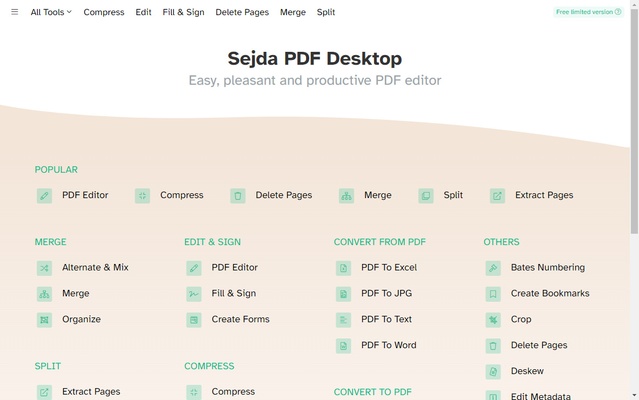Click the Bates Numbering stamp icon
The image size is (639, 400).
(493, 268)
